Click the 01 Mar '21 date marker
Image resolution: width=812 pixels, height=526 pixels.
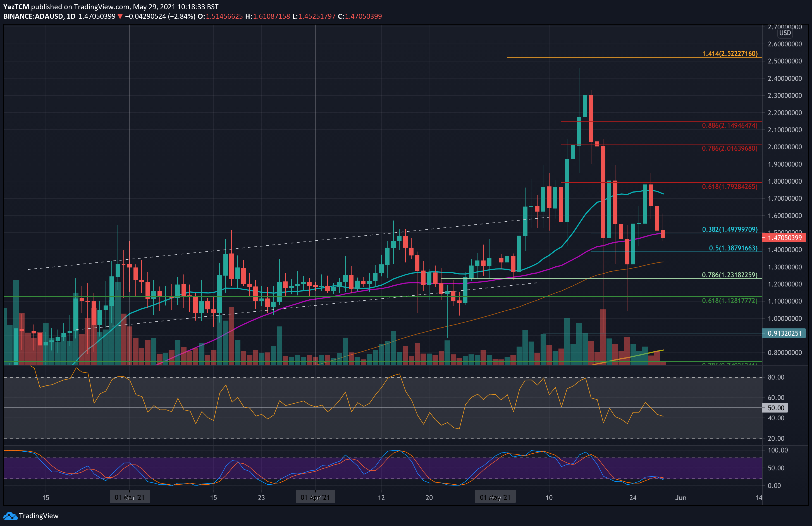pos(130,497)
